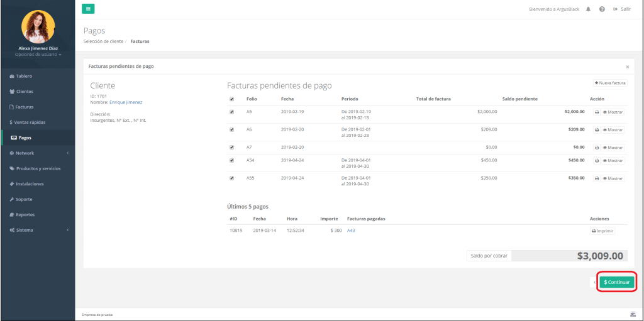Uncheck the invoice A54 checkbox
This screenshot has height=321, width=644.
pos(231,161)
